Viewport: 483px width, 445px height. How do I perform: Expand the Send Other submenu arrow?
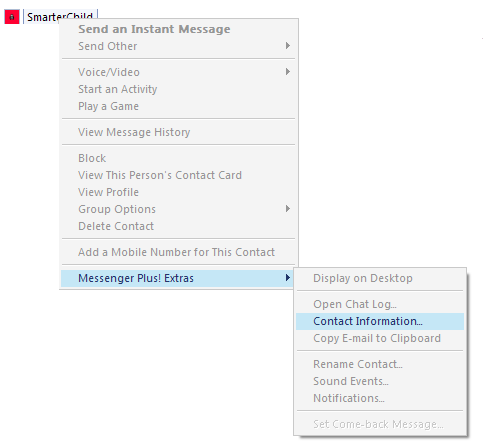point(288,46)
